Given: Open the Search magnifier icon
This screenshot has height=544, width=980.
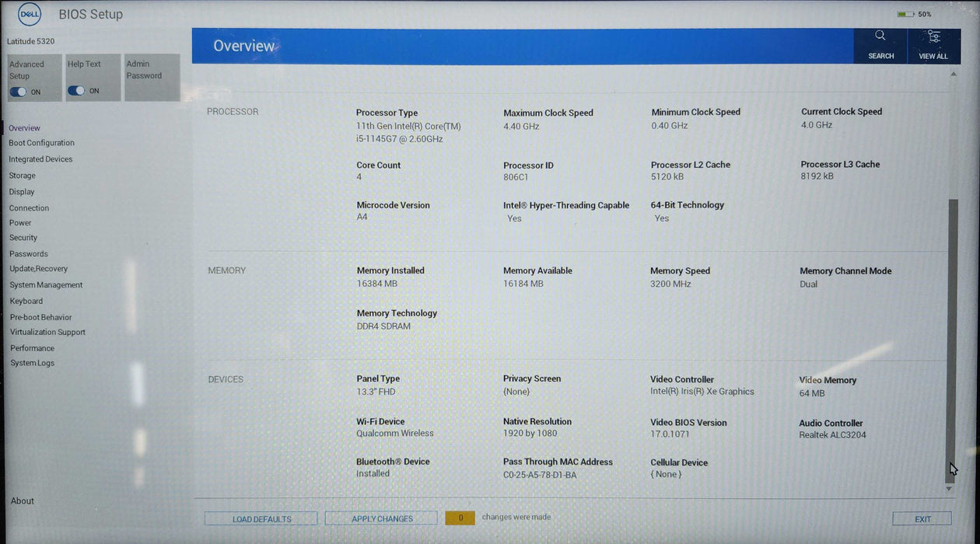Looking at the screenshot, I should pyautogui.click(x=880, y=36).
